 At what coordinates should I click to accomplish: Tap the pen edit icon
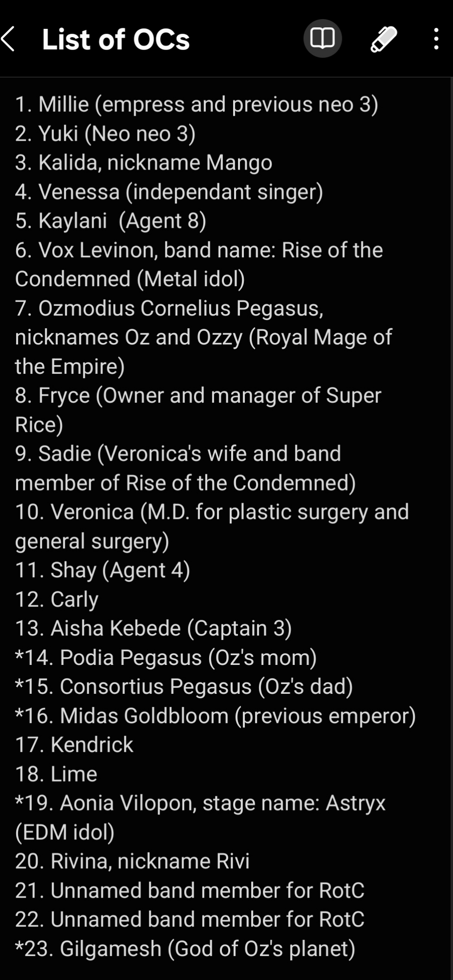click(x=383, y=39)
